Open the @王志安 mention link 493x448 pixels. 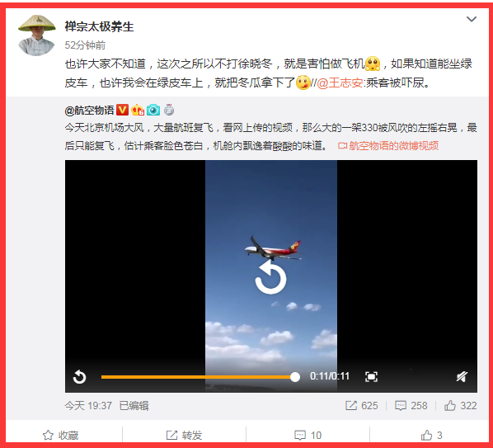[x=340, y=83]
